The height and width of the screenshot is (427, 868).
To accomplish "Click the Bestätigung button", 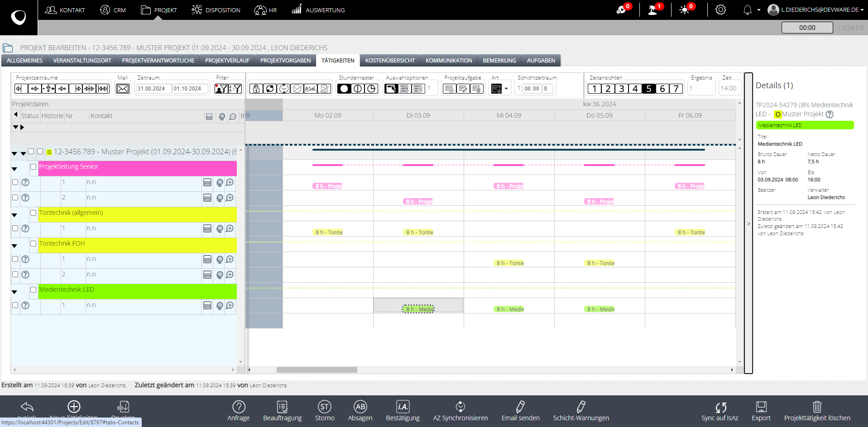I will tap(403, 411).
